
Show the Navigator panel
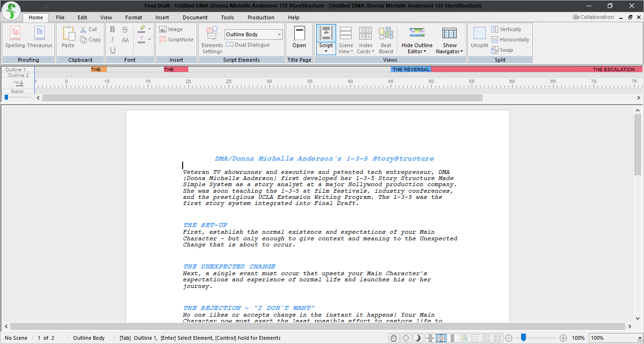click(450, 40)
